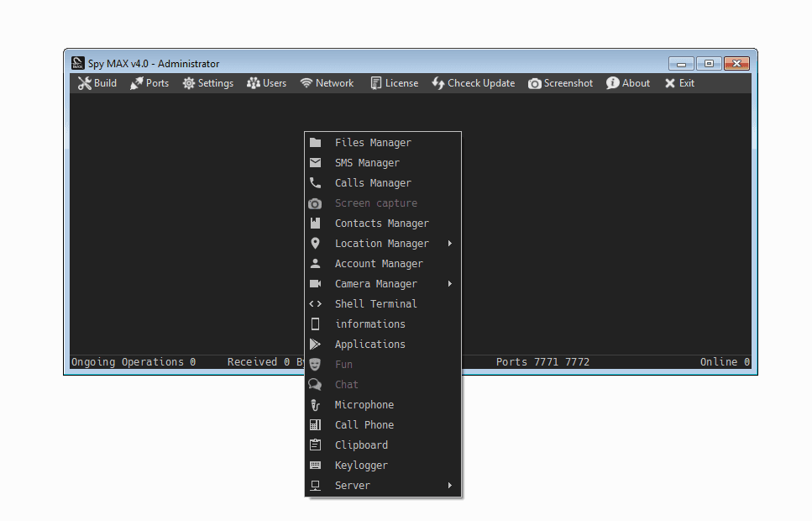Expand the Location Manager submenu arrow
Image resolution: width=812 pixels, height=521 pixels.
tap(450, 244)
